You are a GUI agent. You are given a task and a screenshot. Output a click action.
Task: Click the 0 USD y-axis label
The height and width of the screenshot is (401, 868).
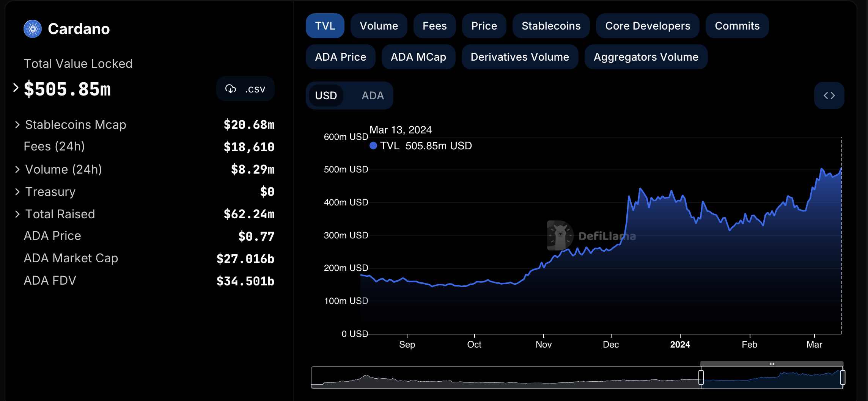(355, 334)
